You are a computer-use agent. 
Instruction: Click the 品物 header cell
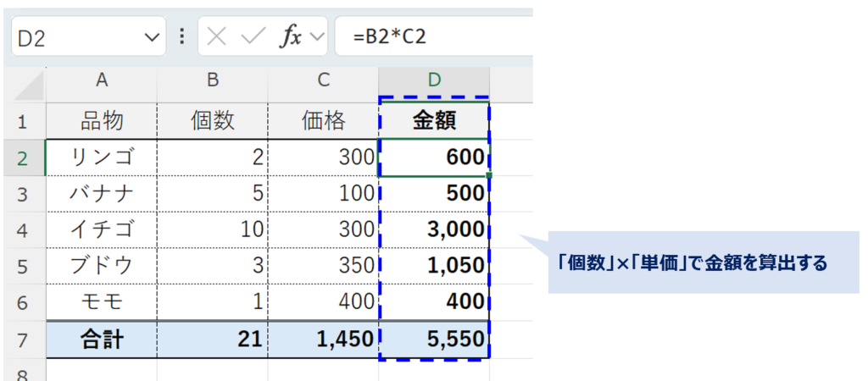[102, 121]
